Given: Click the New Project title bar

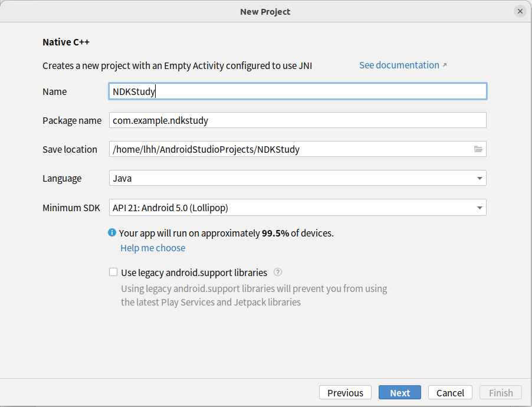Looking at the screenshot, I should tap(265, 11).
